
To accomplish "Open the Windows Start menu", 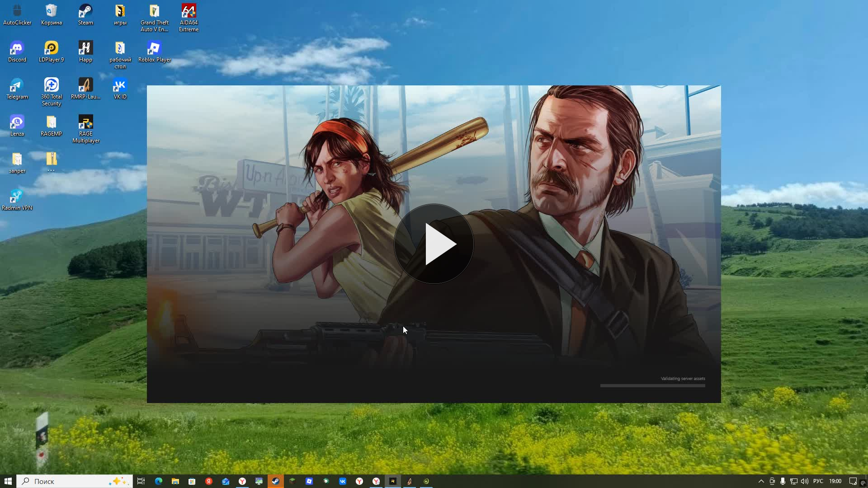I will tap(8, 481).
